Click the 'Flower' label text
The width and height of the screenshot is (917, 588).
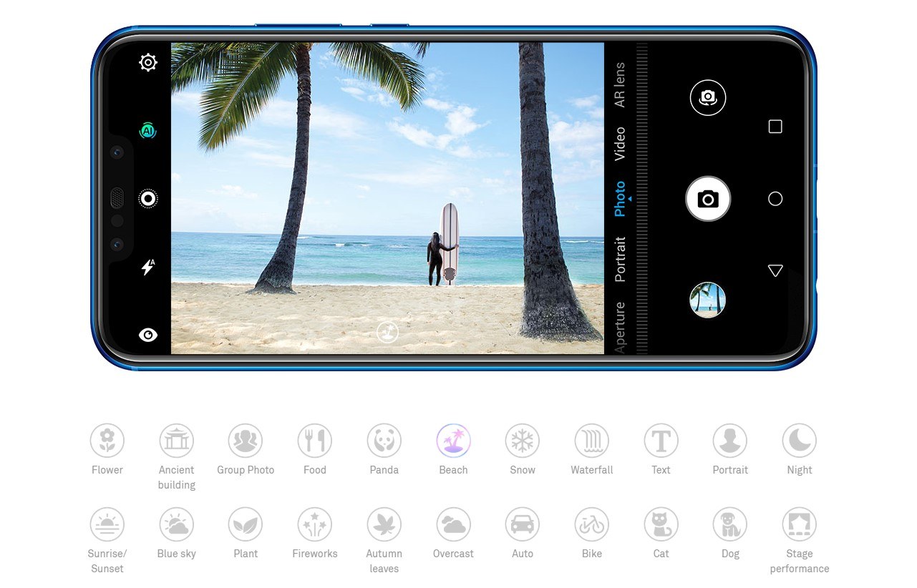[x=107, y=470]
